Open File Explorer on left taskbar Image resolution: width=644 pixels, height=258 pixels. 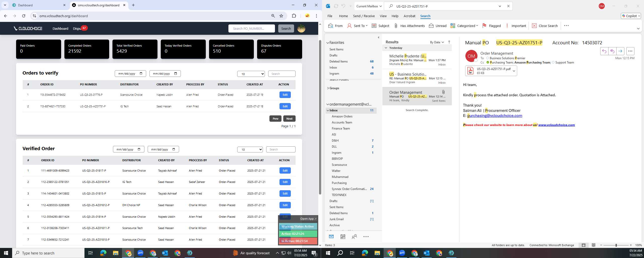point(115,253)
